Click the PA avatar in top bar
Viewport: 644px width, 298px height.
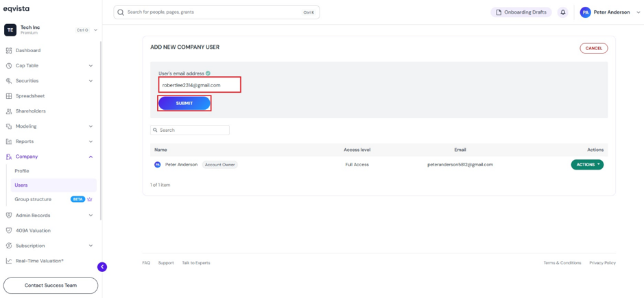(585, 12)
